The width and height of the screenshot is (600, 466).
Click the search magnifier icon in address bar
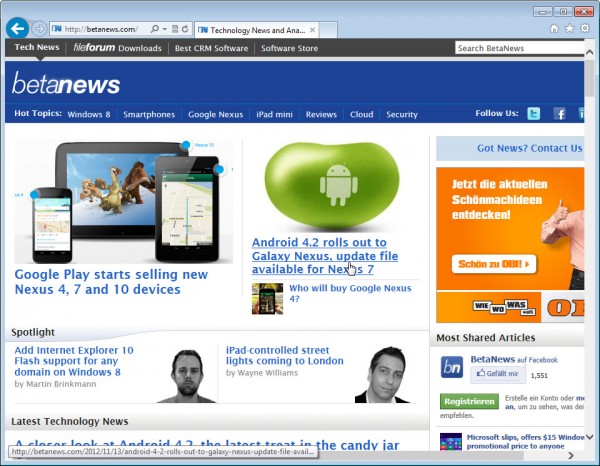pyautogui.click(x=155, y=29)
